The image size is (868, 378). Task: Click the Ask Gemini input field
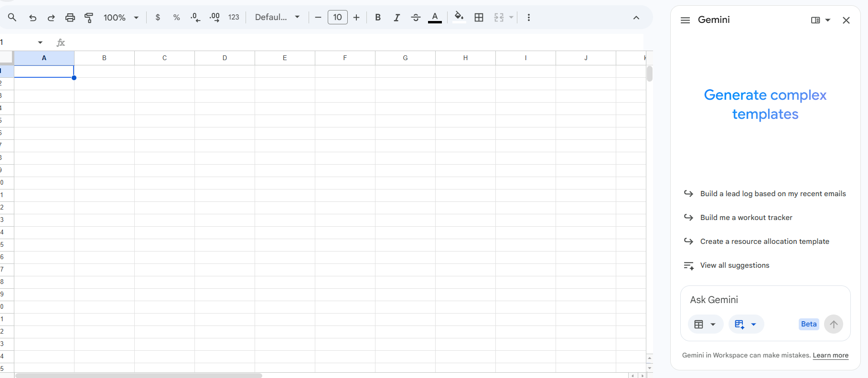(765, 300)
